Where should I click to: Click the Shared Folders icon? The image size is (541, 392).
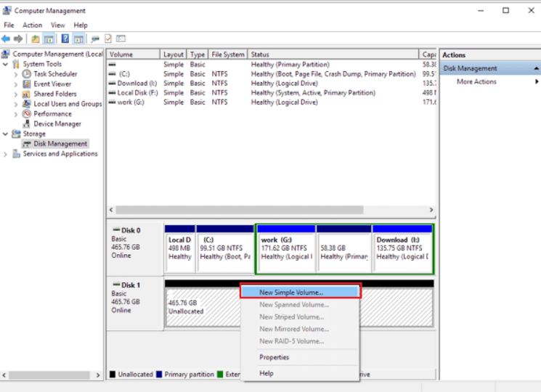[27, 94]
